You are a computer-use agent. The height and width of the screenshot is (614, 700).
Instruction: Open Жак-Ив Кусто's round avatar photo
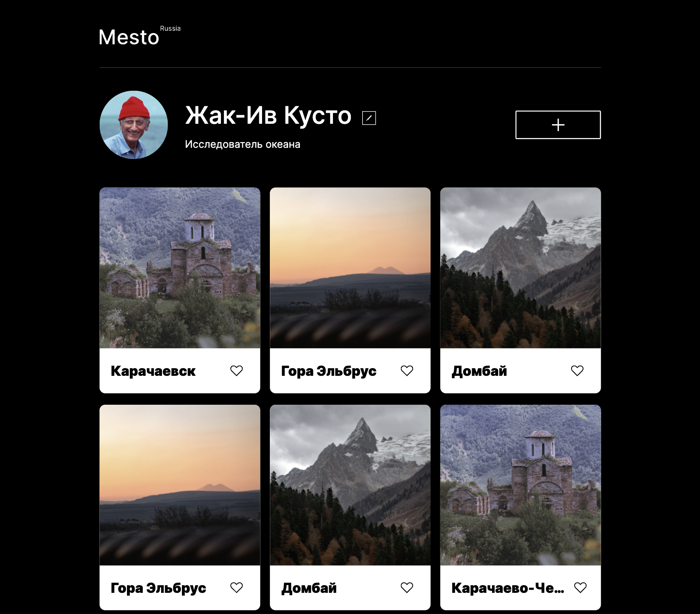(x=134, y=125)
